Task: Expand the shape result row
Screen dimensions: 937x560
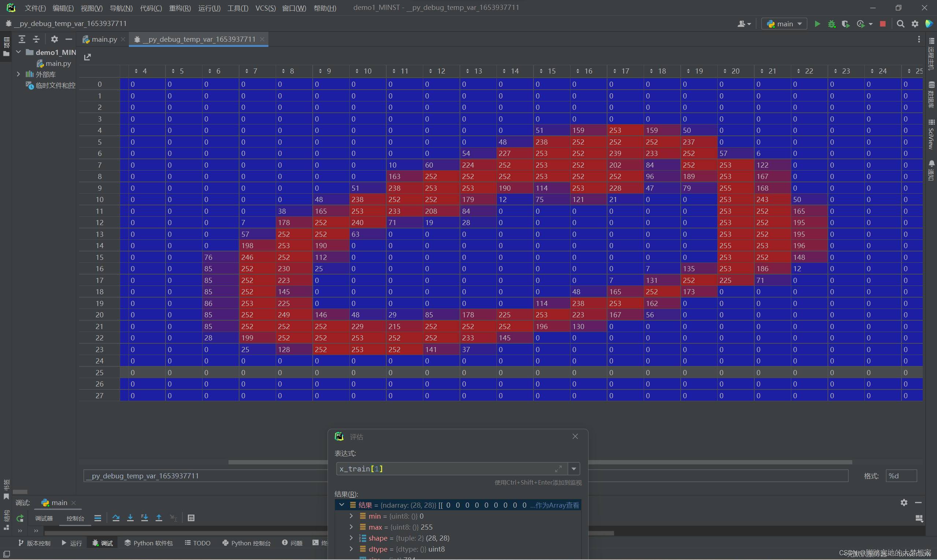Action: (x=352, y=538)
